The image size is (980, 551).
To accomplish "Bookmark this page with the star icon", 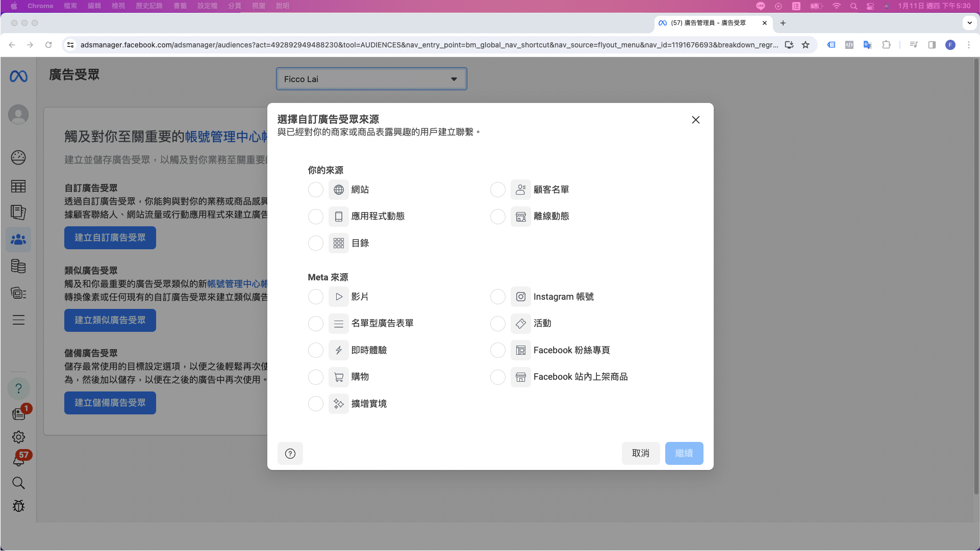I will [806, 45].
